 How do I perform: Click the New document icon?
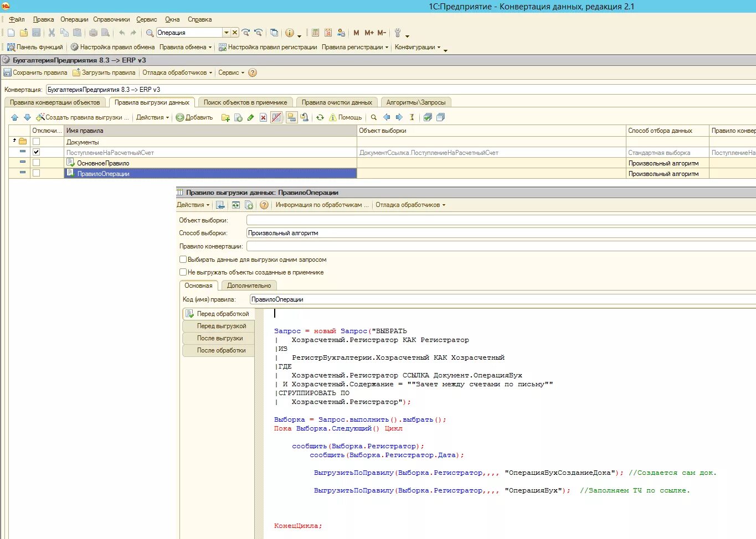click(x=11, y=33)
